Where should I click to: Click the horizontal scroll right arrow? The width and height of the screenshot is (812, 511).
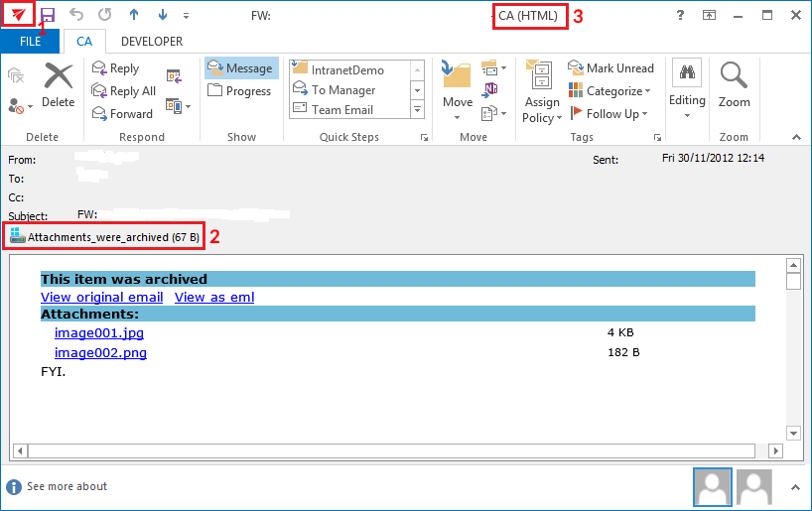pos(775,450)
